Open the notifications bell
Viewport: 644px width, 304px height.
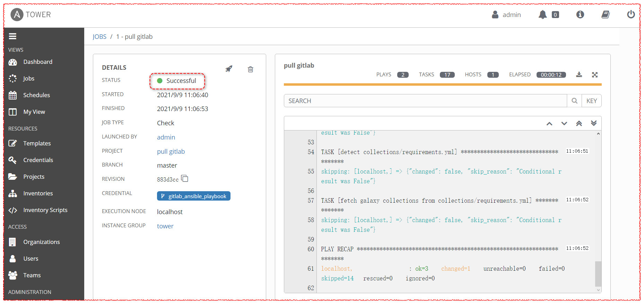point(542,15)
